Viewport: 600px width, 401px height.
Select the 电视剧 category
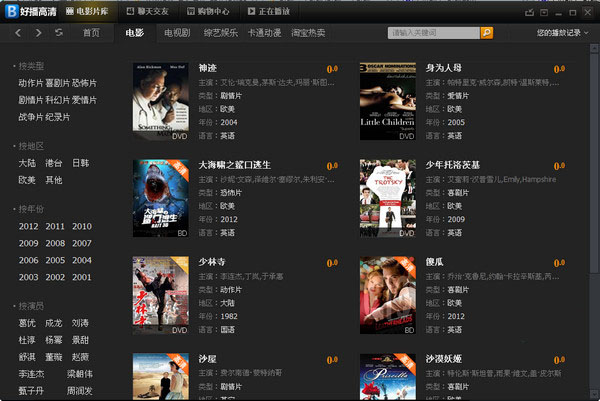coord(176,33)
